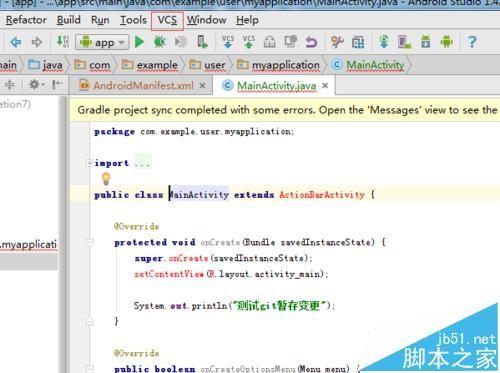Open the Run menu

pyautogui.click(x=100, y=20)
